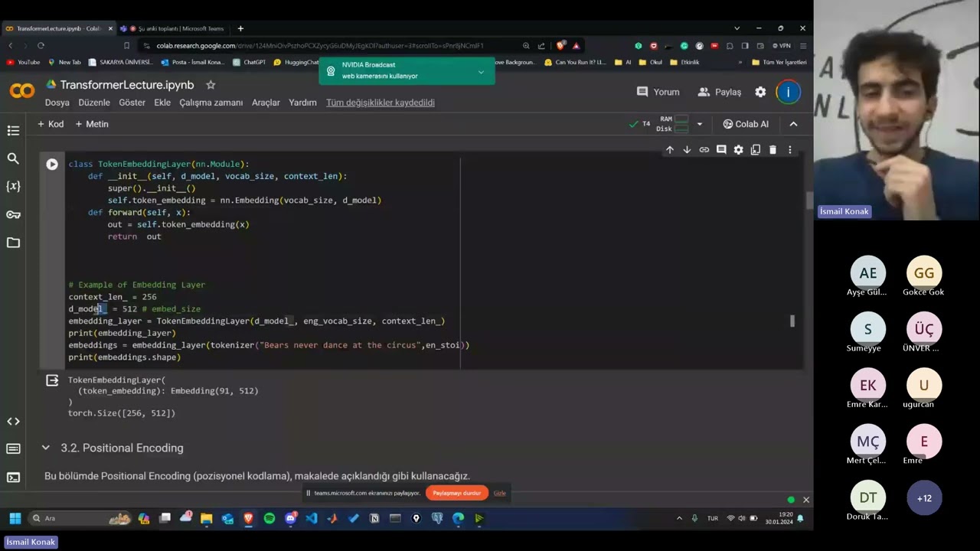Open the Göster menu
Viewport: 980px width, 551px height.
pos(132,103)
